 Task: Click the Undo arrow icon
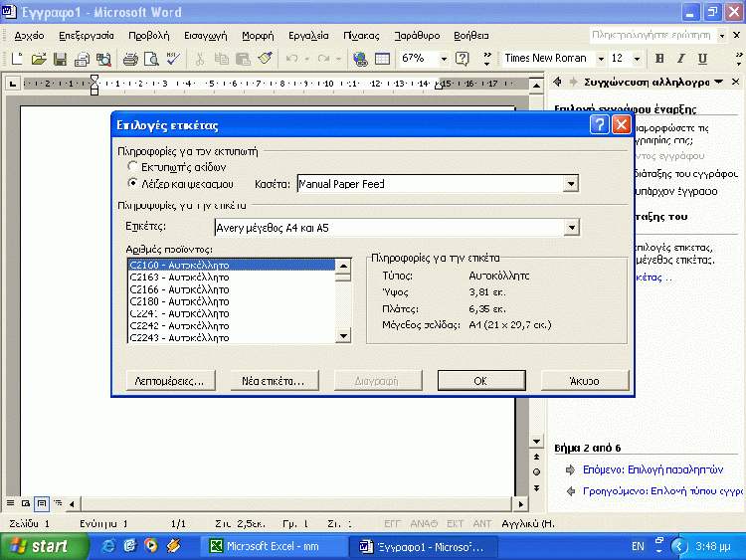tap(291, 59)
